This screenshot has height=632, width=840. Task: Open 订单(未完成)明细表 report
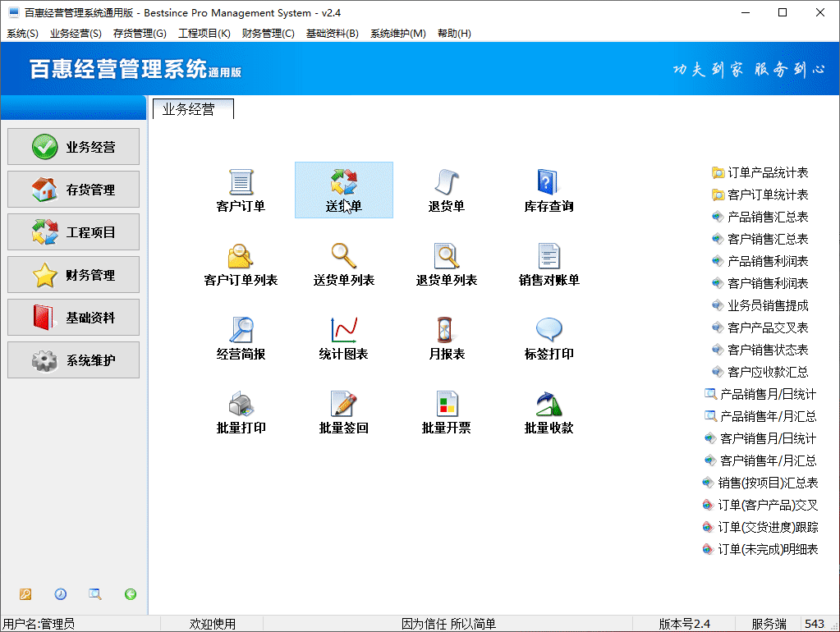point(760,550)
